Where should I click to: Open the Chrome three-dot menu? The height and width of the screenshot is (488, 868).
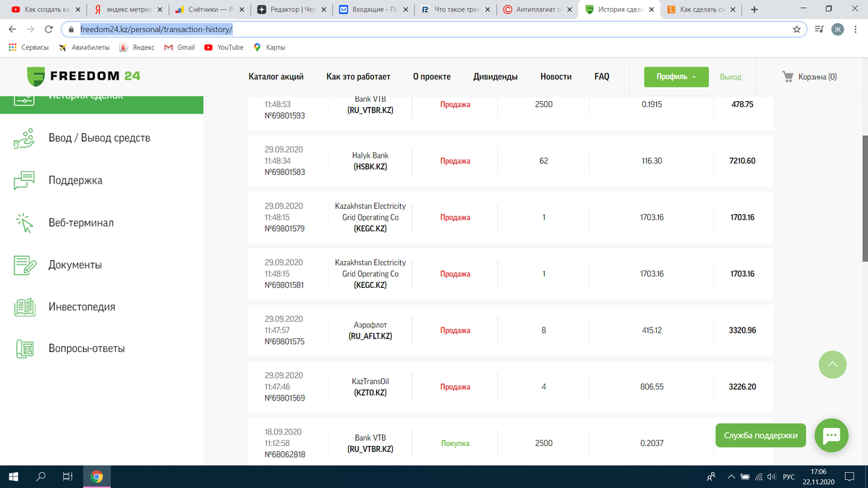(856, 29)
